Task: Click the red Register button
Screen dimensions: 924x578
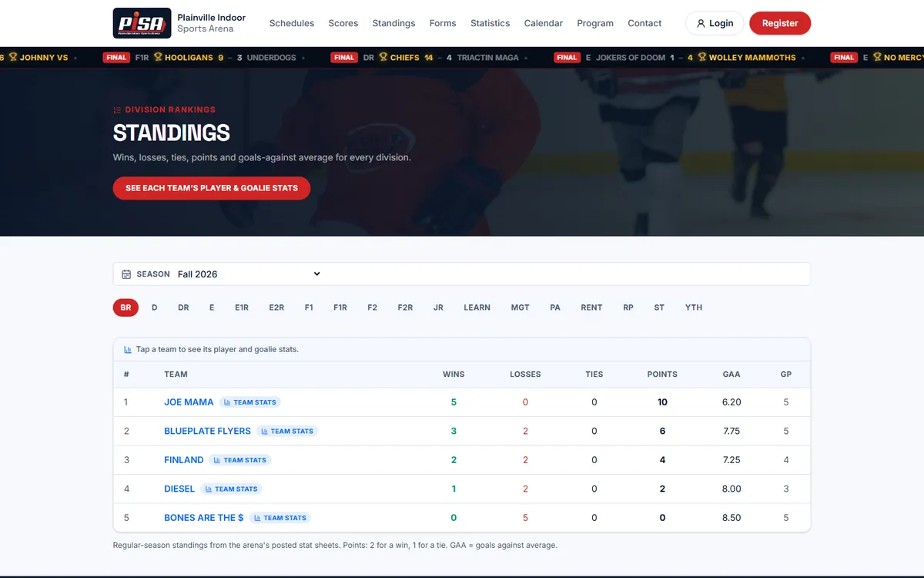Action: click(780, 23)
